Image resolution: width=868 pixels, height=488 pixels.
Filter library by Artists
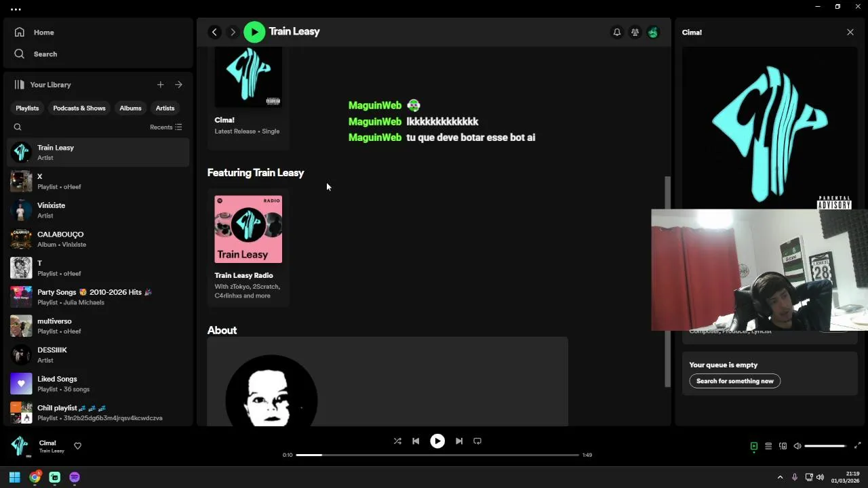tap(165, 108)
